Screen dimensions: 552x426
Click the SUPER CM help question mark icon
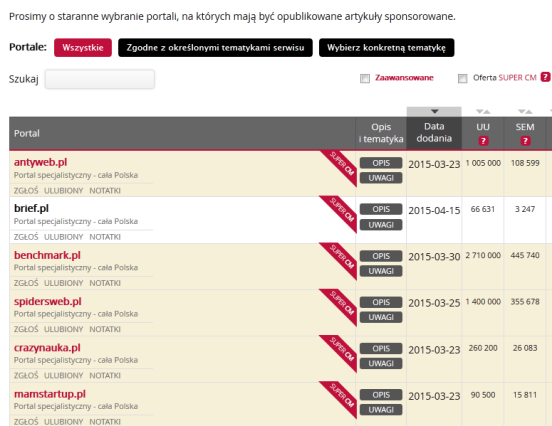pos(545,77)
